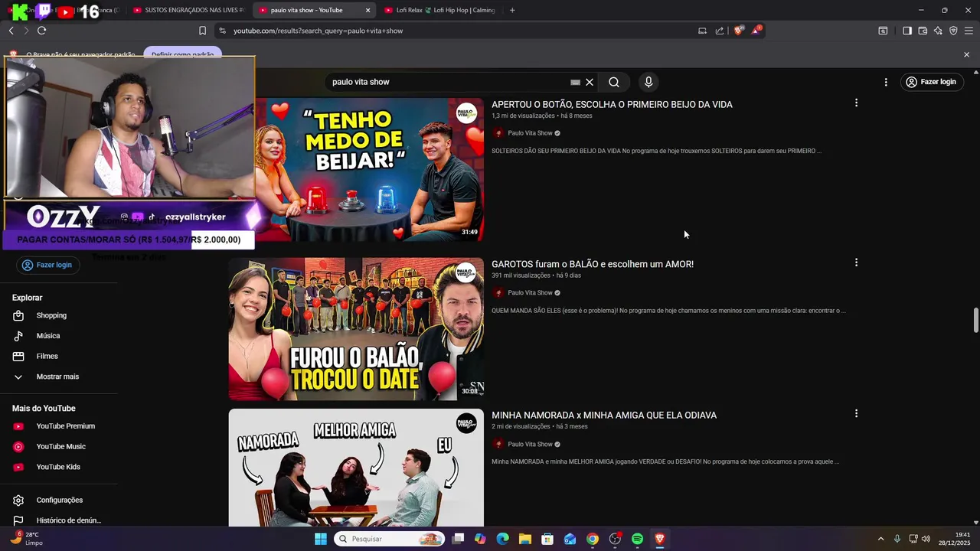Play the TENHO MEDO DE BEIJAR thumbnail

click(x=369, y=169)
